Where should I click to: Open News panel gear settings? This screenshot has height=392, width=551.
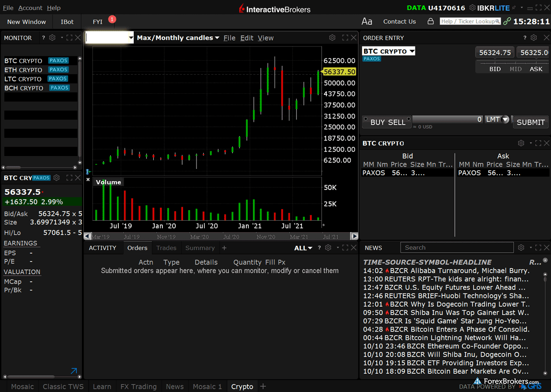pos(521,247)
